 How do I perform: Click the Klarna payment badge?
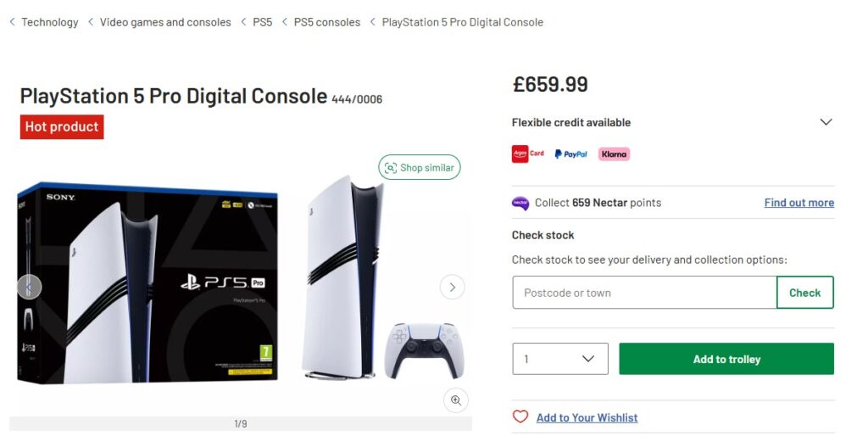614,154
